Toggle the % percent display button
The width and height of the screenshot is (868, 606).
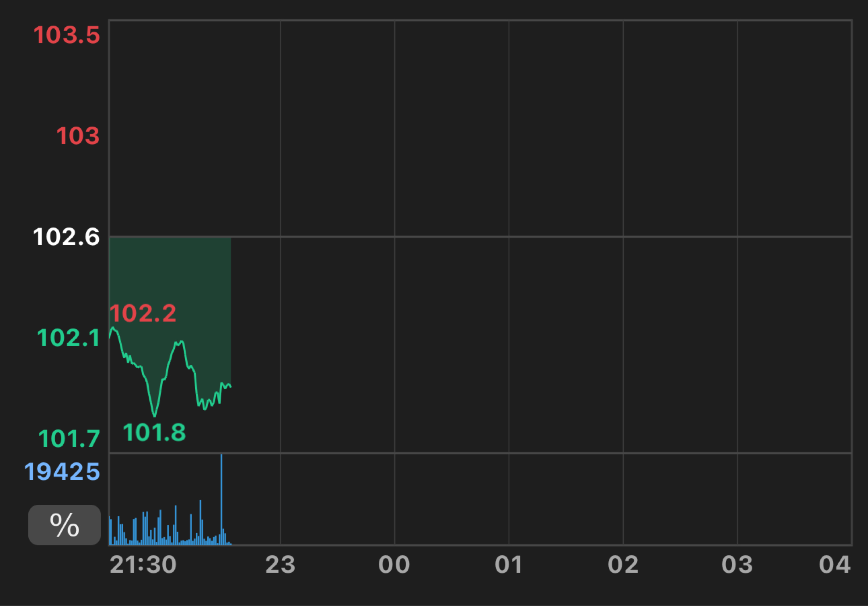pos(64,525)
